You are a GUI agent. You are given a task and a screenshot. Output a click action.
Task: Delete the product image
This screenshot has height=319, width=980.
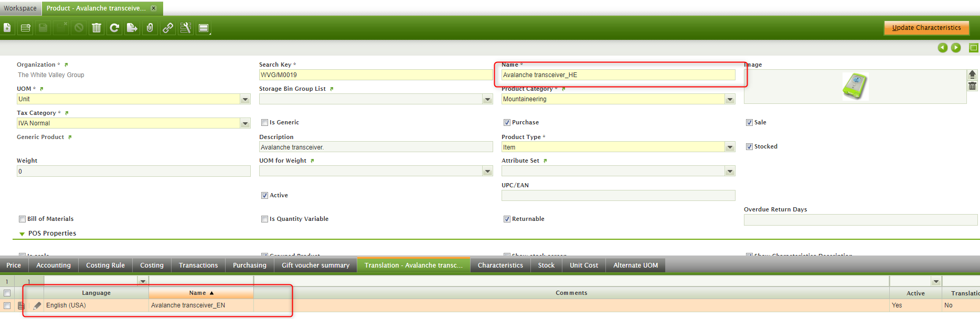(x=972, y=86)
